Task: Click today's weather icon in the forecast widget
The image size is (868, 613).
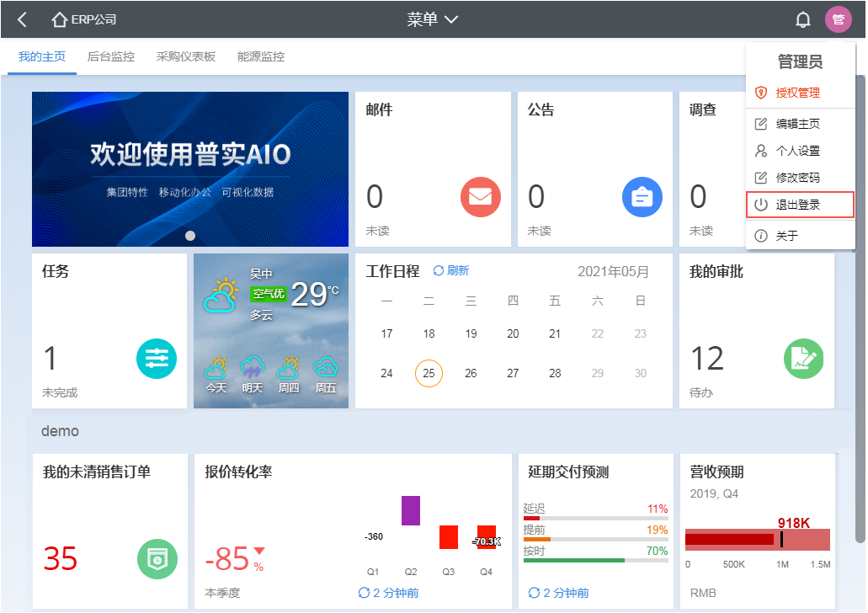Action: (x=217, y=369)
